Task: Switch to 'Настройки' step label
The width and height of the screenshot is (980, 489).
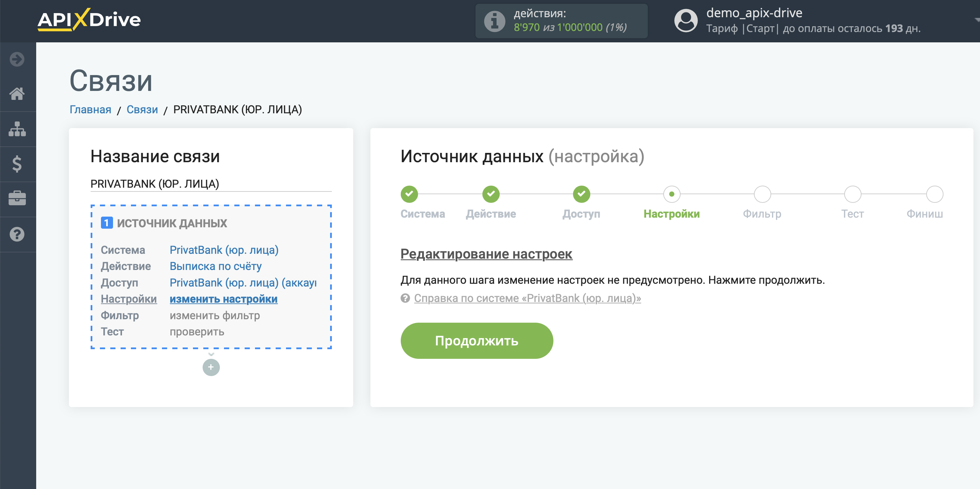Action: pyautogui.click(x=672, y=214)
